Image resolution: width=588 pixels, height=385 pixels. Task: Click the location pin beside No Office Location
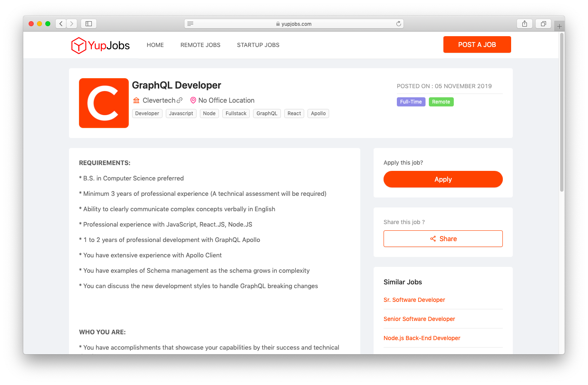point(193,100)
